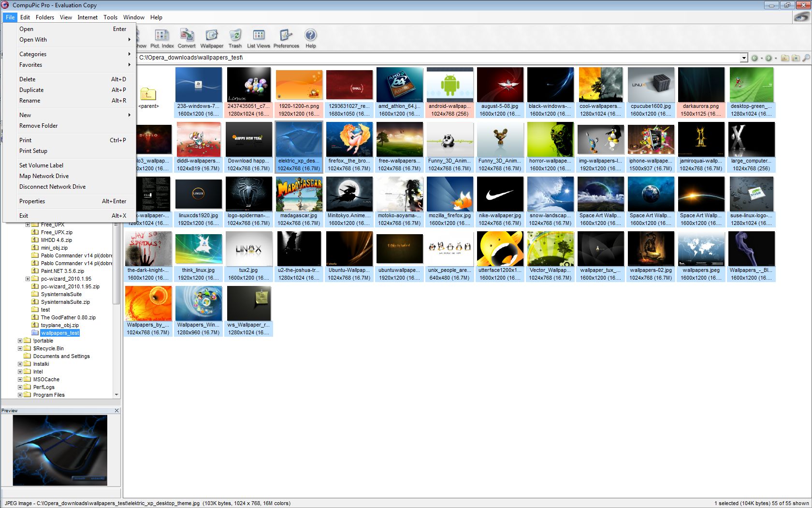The image size is (812, 508).
Task: Go forward using green forward arrow
Action: tap(768, 58)
